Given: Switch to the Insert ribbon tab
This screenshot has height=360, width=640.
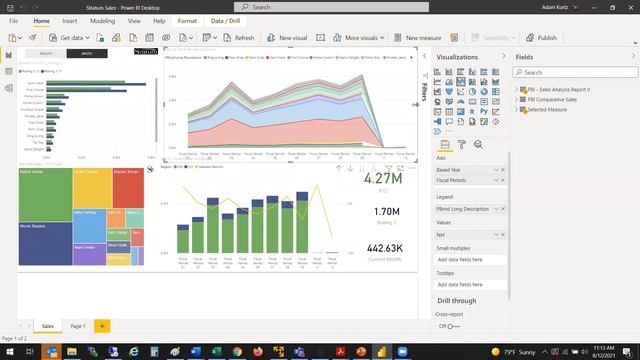Looking at the screenshot, I should click(69, 21).
